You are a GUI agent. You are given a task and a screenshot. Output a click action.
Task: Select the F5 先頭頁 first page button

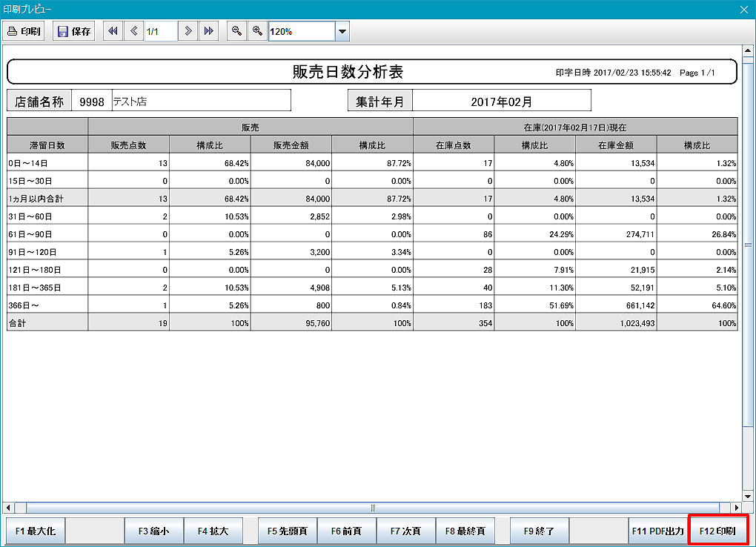[287, 531]
